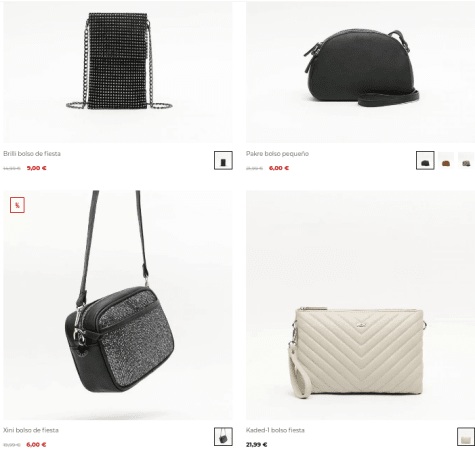Click the 5,00 € sale price
475x450 pixels.
click(x=37, y=168)
